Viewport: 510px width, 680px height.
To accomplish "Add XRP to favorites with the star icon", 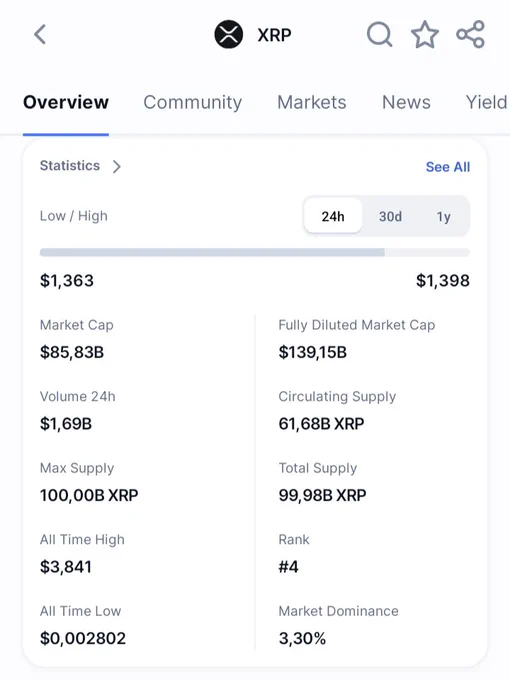I will [425, 34].
